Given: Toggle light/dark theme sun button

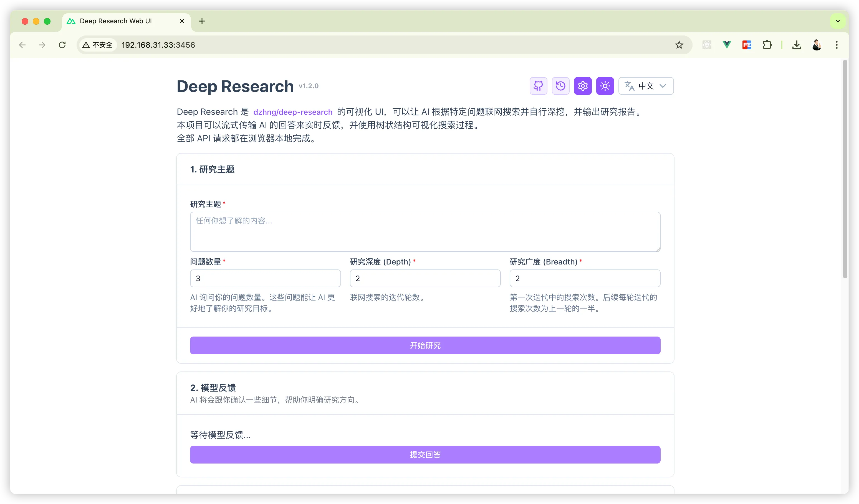Looking at the screenshot, I should [605, 86].
